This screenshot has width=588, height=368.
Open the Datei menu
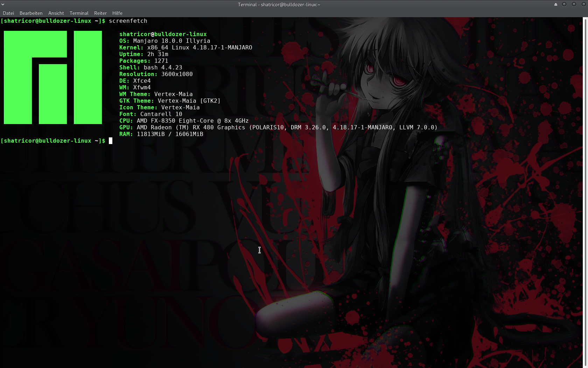pyautogui.click(x=8, y=13)
